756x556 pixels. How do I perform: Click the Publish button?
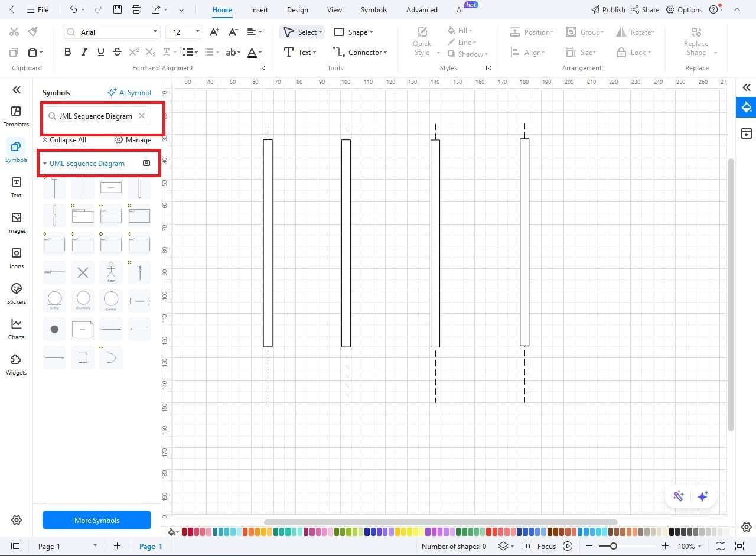coord(608,9)
